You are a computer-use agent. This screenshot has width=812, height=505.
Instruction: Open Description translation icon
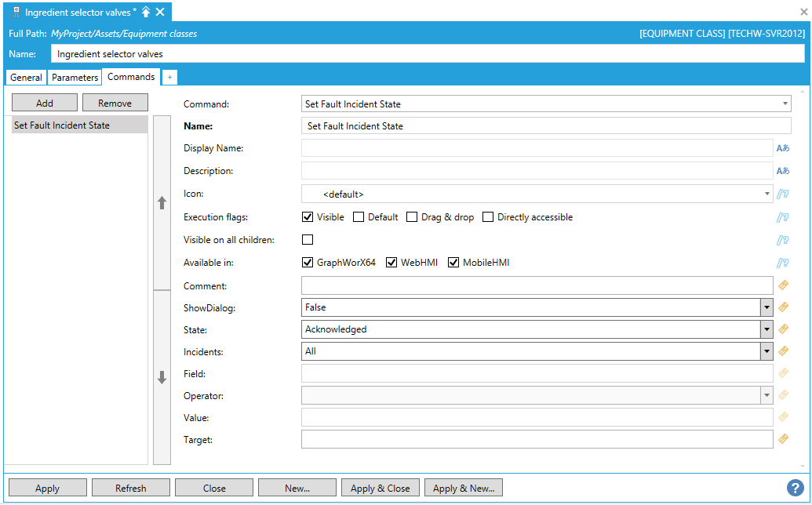click(782, 171)
